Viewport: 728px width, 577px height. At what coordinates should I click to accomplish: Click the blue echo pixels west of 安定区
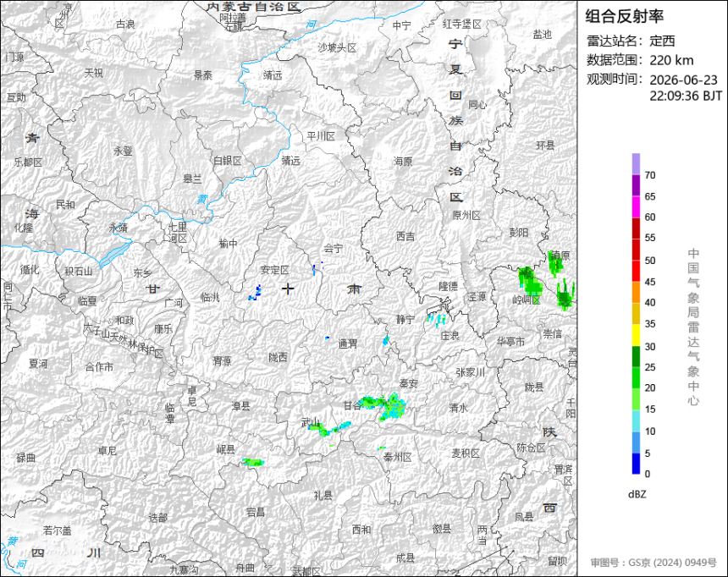(x=256, y=294)
